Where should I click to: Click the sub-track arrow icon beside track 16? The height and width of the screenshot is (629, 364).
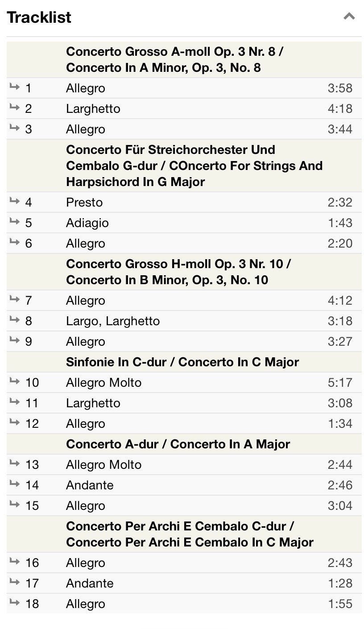click(15, 562)
